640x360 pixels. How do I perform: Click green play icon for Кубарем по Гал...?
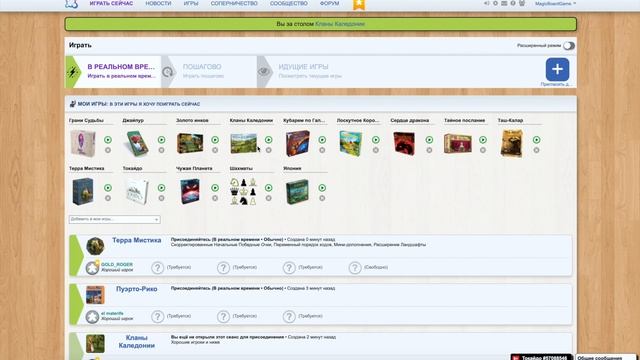click(322, 140)
